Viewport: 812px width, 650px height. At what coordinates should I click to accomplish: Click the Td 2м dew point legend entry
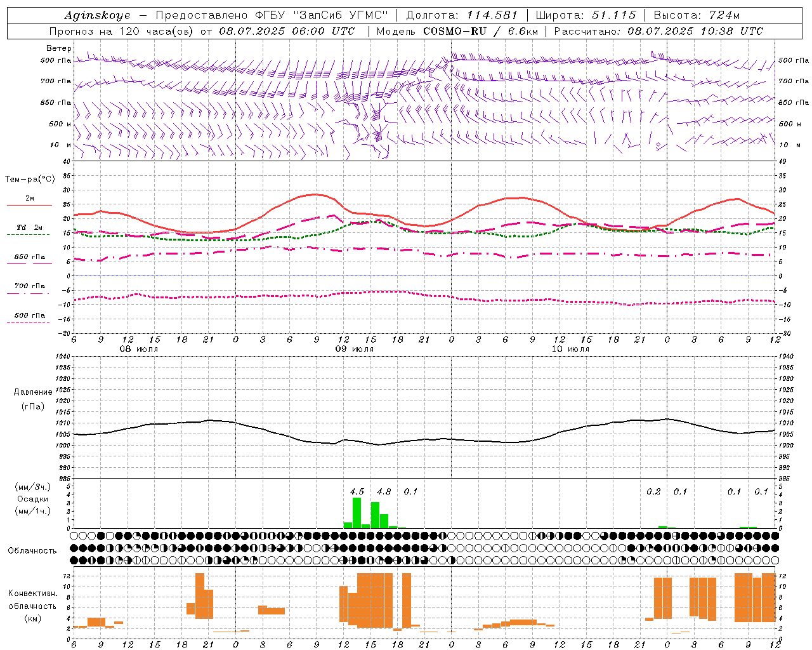click(29, 227)
